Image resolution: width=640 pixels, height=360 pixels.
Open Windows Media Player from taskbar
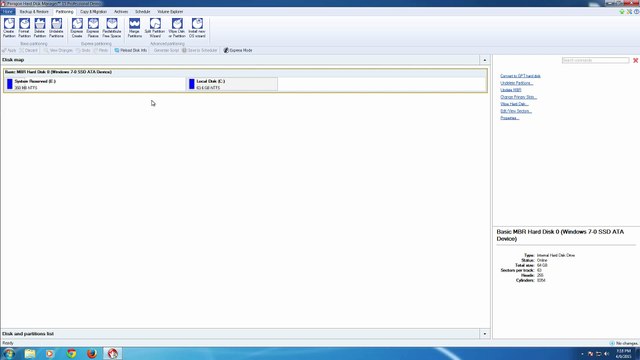point(50,353)
